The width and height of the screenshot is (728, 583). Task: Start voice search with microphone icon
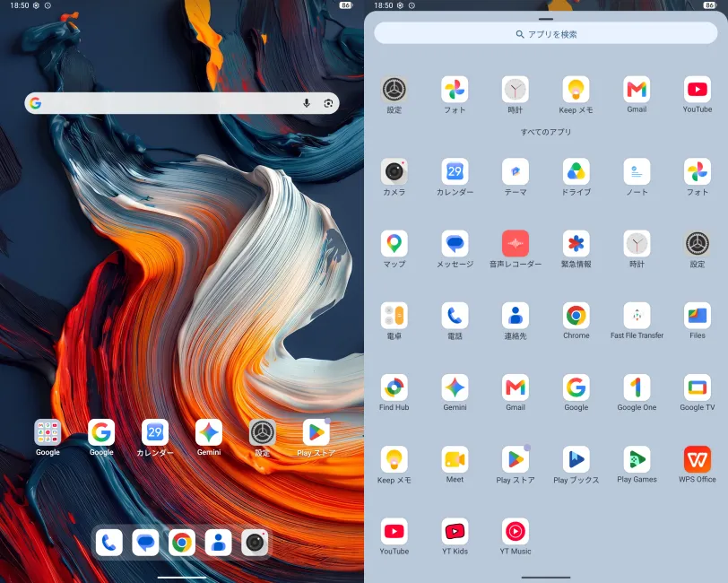pos(307,103)
